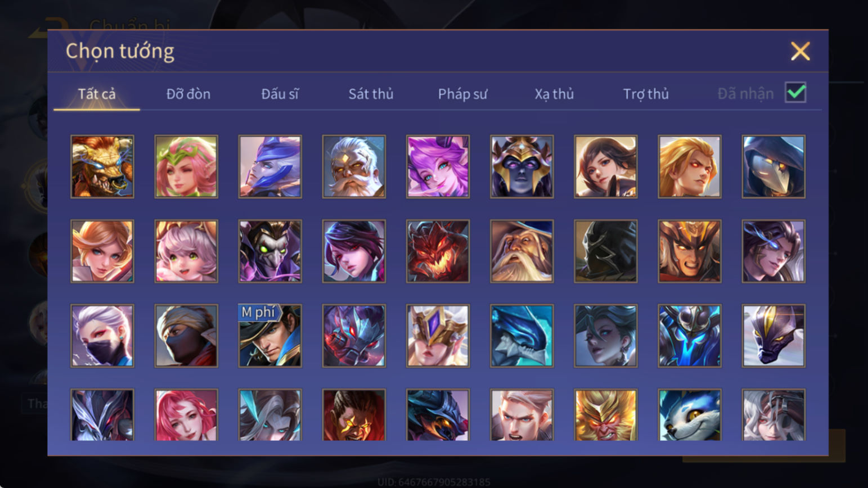Select the golden bull hero portrait
This screenshot has height=488, width=868.
tap(102, 166)
